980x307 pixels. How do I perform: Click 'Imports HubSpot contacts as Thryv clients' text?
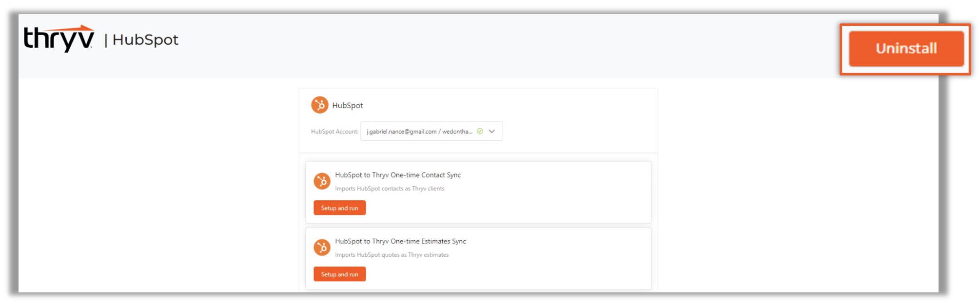tap(390, 189)
